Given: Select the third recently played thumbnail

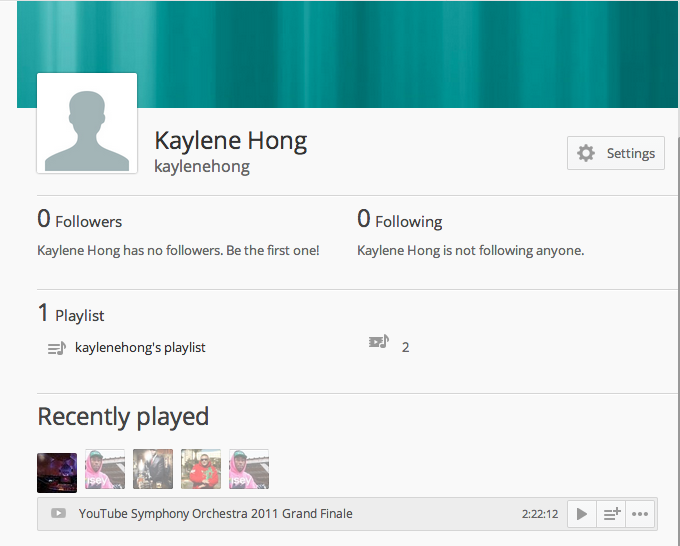Looking at the screenshot, I should click(x=153, y=469).
